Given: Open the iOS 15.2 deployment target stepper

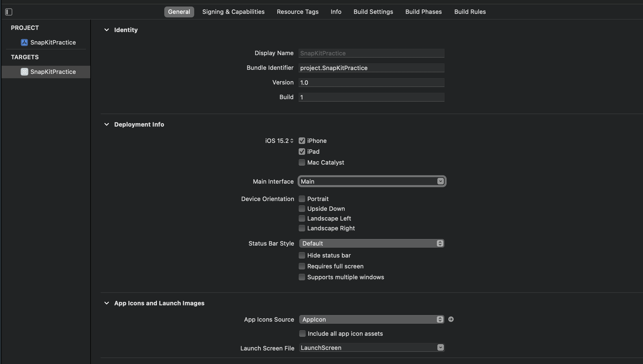Looking at the screenshot, I should click(x=292, y=141).
